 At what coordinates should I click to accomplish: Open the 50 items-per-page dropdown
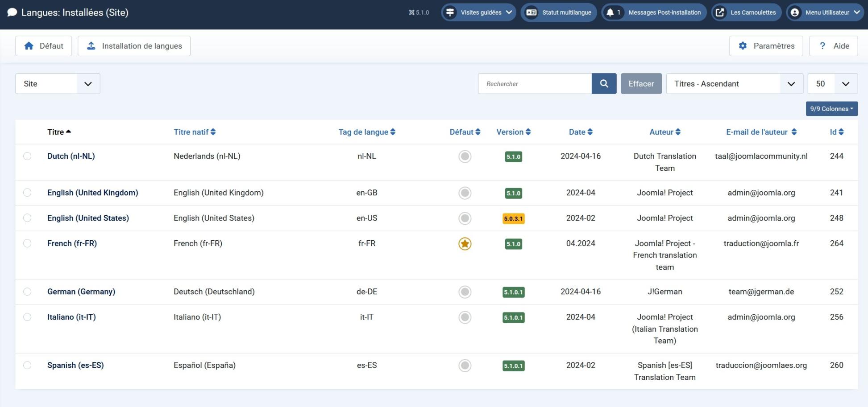point(832,83)
